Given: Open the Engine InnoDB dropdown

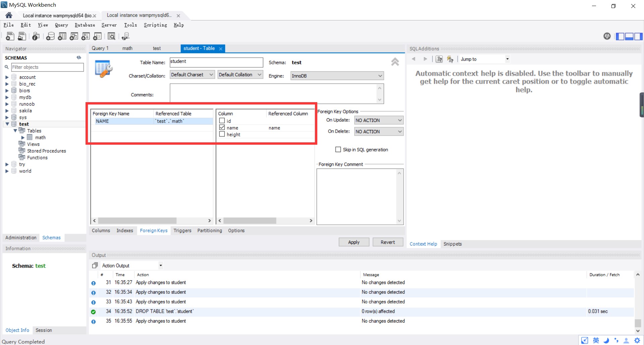Looking at the screenshot, I should coord(337,76).
